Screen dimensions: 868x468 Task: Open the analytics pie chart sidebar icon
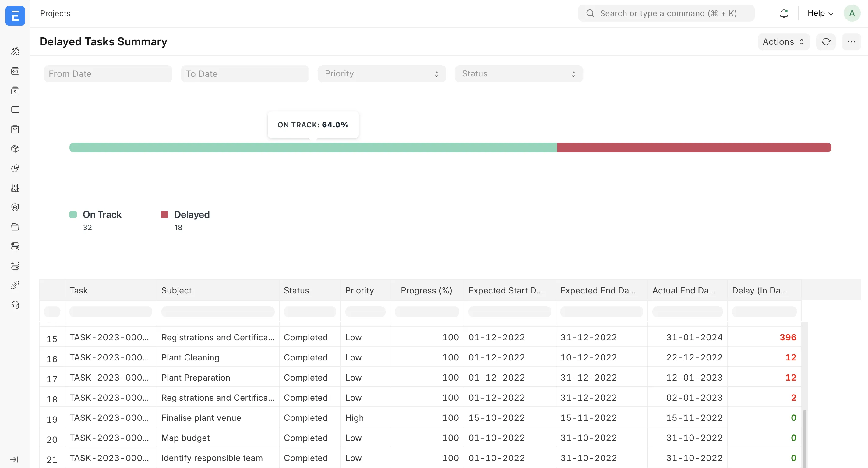click(15, 168)
